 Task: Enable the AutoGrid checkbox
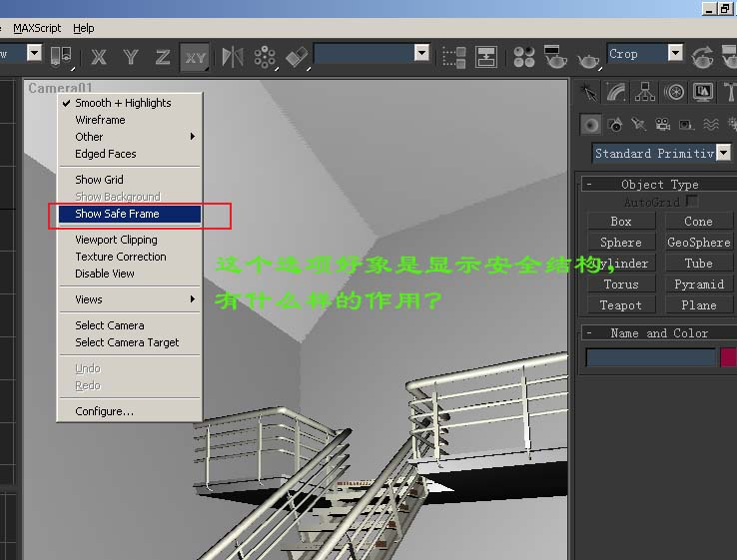pyautogui.click(x=691, y=202)
